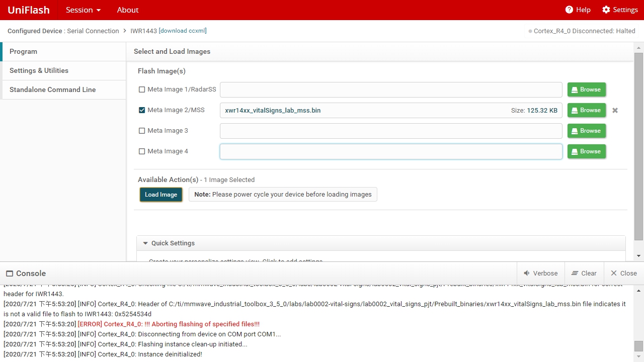Click 'Disconnecting from device on COM port' line

142,334
